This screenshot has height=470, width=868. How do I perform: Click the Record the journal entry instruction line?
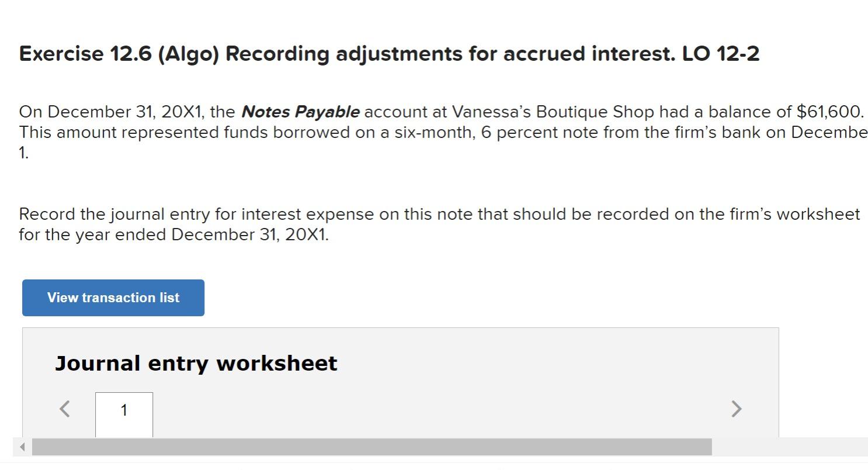(x=439, y=214)
